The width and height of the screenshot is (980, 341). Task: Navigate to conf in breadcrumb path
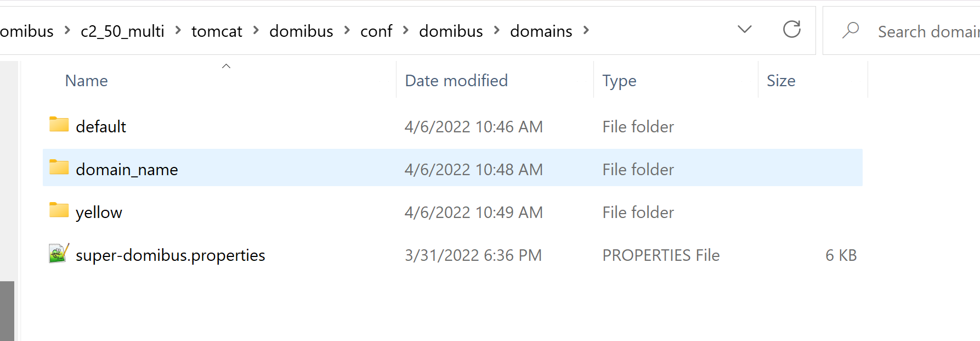376,31
